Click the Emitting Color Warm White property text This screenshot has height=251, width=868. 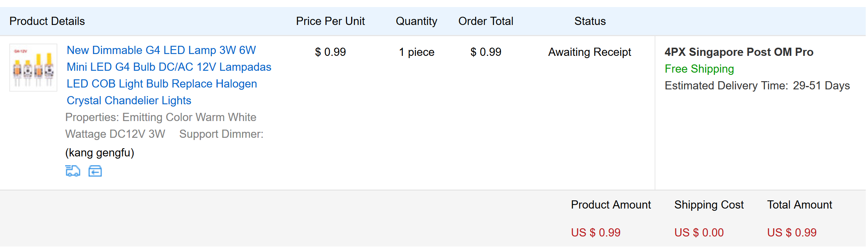[x=189, y=117]
